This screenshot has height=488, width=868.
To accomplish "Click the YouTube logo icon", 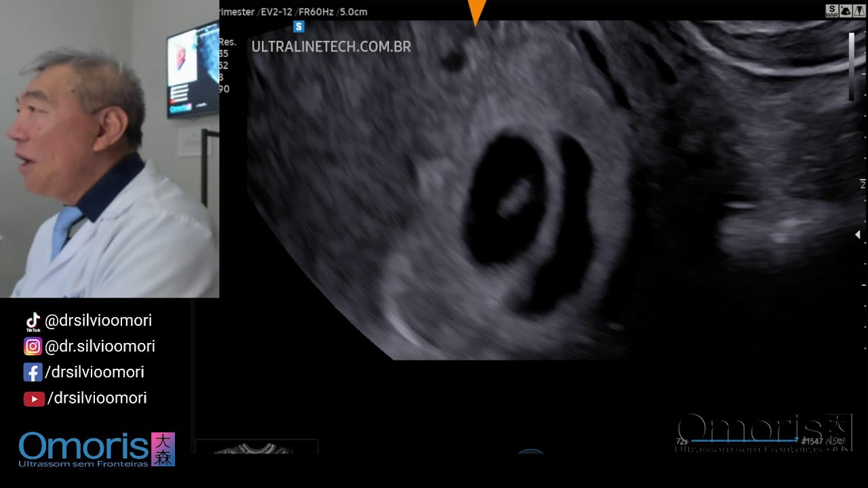I will click(x=34, y=399).
